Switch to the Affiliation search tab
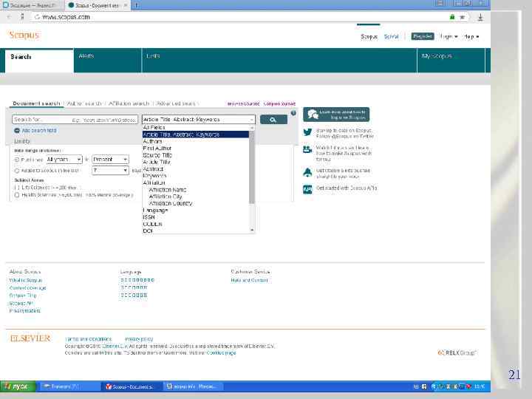Viewport: 532px width, 399px height. click(x=129, y=103)
